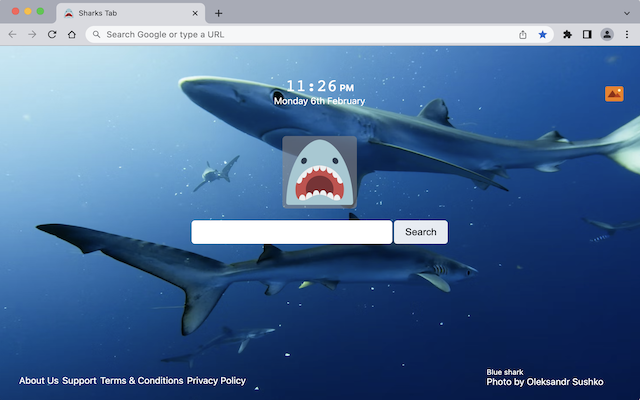
Task: Click the search magnifier in address bar
Action: pyautogui.click(x=96, y=35)
